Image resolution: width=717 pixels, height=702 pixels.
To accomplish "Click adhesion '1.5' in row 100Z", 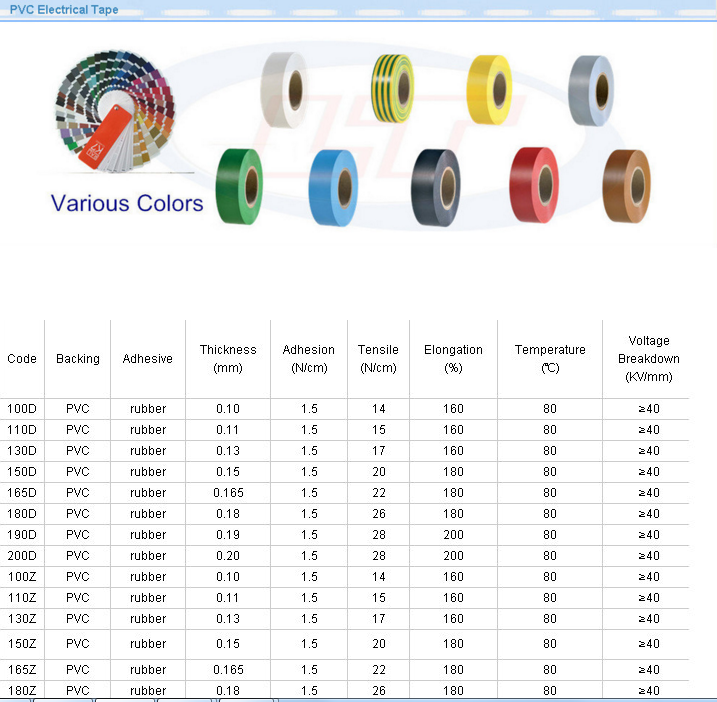I will 309,577.
